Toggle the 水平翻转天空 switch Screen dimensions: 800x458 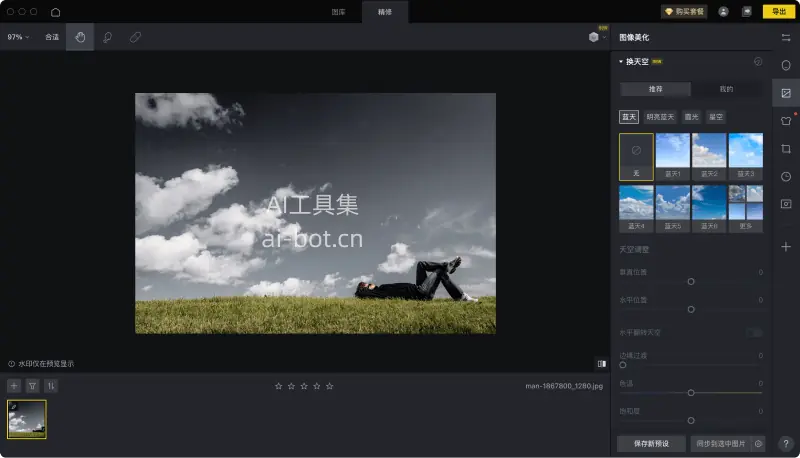pyautogui.click(x=754, y=333)
